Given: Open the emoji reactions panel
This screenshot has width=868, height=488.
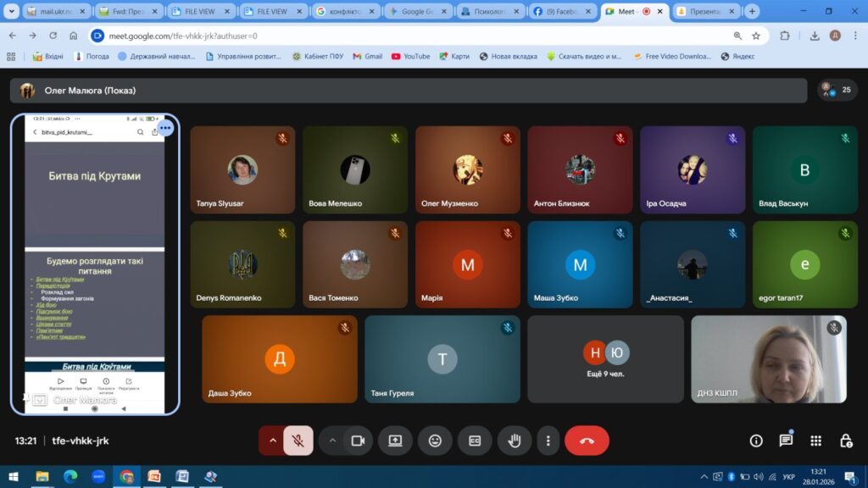Looking at the screenshot, I should [435, 441].
